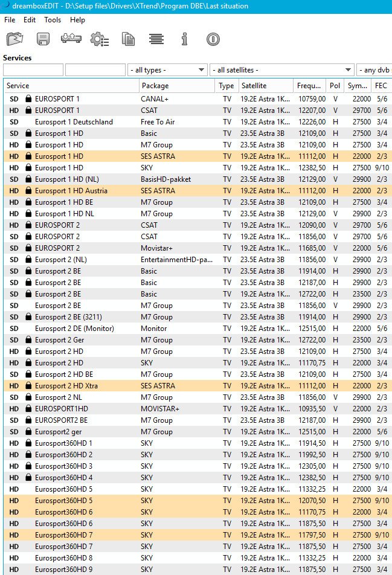Select Eurosport360HD 8 service row
392x575 pixels.
coord(198,557)
